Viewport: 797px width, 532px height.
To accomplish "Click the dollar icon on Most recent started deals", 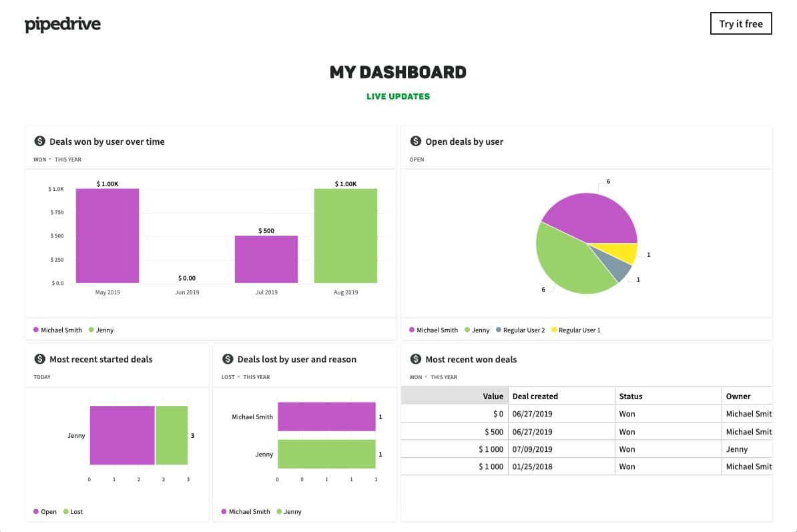I will (39, 359).
